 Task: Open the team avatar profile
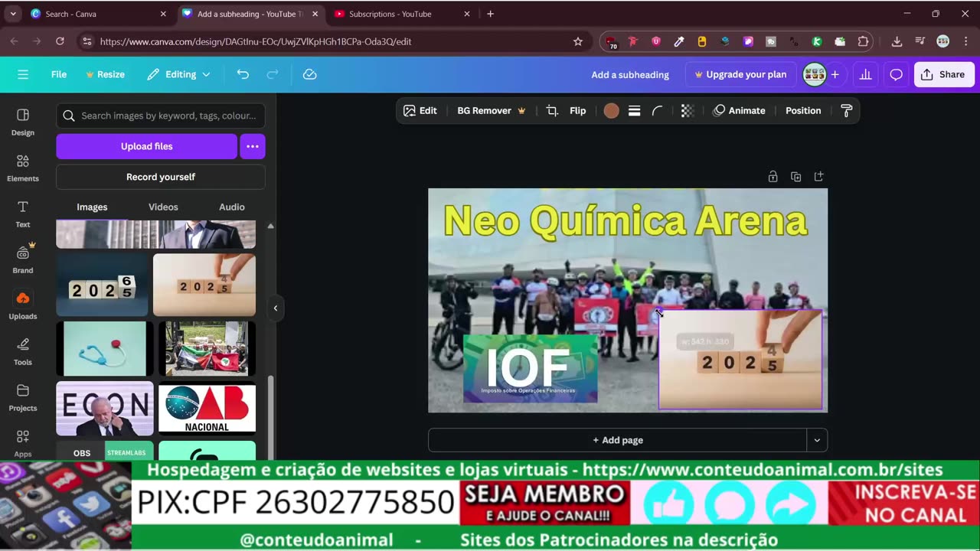(x=814, y=74)
